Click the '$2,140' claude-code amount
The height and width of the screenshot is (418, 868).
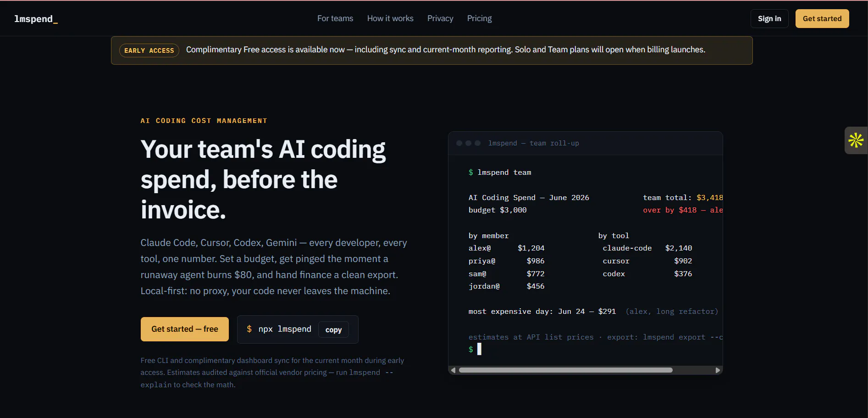[x=679, y=248]
